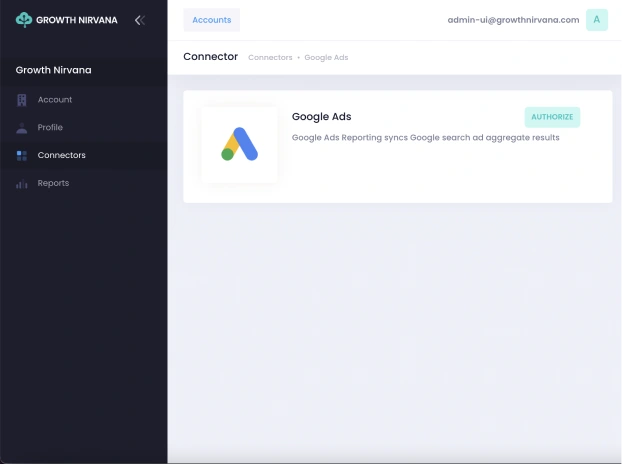Click the Growth Nirvana sidebar heading
622x464 pixels.
pyautogui.click(x=54, y=70)
